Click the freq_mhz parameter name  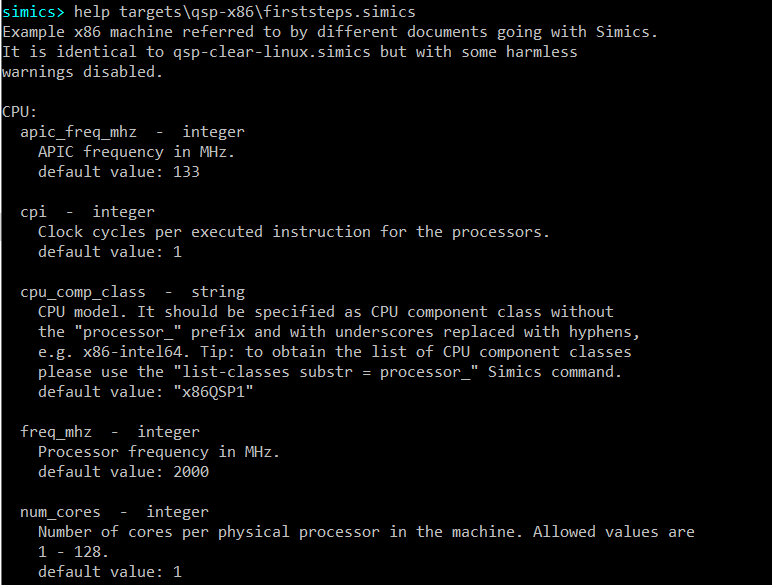[56, 432]
